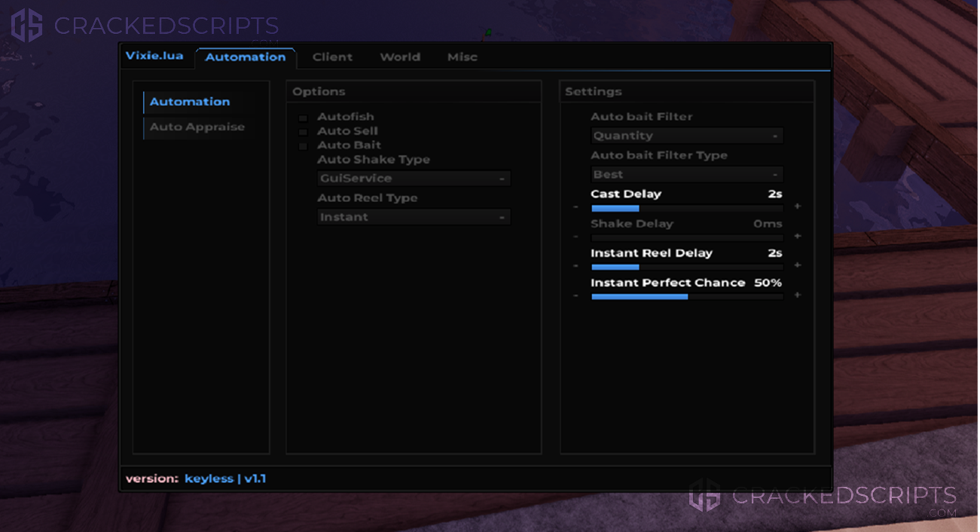Decrease Cast Delay with minus button
This screenshot has width=980, height=532.
(576, 206)
